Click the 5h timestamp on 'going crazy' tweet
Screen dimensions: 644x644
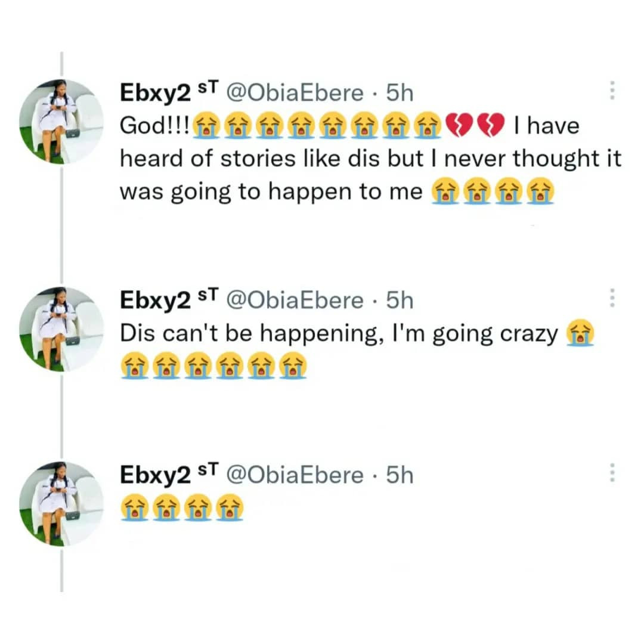tap(400, 300)
